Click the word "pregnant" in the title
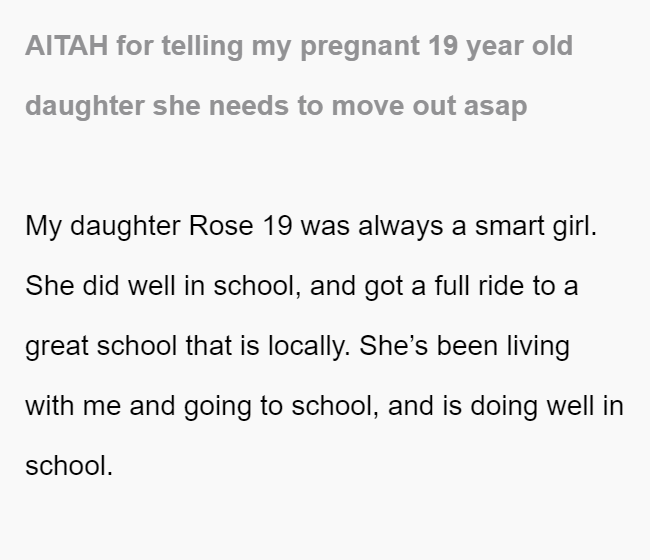 click(360, 47)
